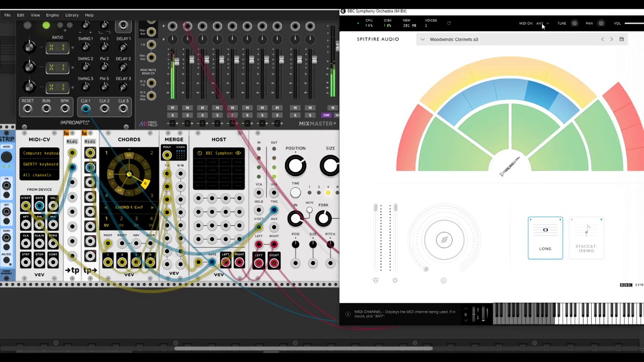This screenshot has height=362, width=644.
Task: Select the previous chord arrow in Chords
Action: (106, 207)
